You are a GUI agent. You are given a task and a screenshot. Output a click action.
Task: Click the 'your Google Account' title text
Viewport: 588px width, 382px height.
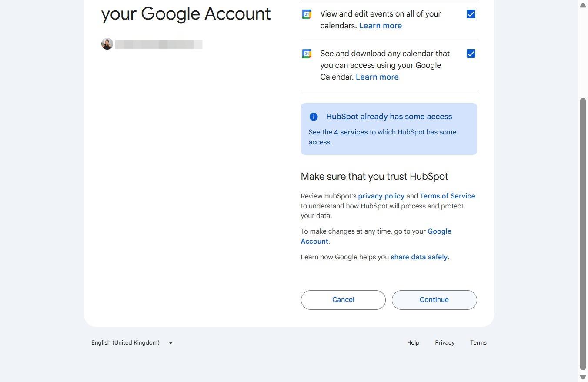coord(186,14)
